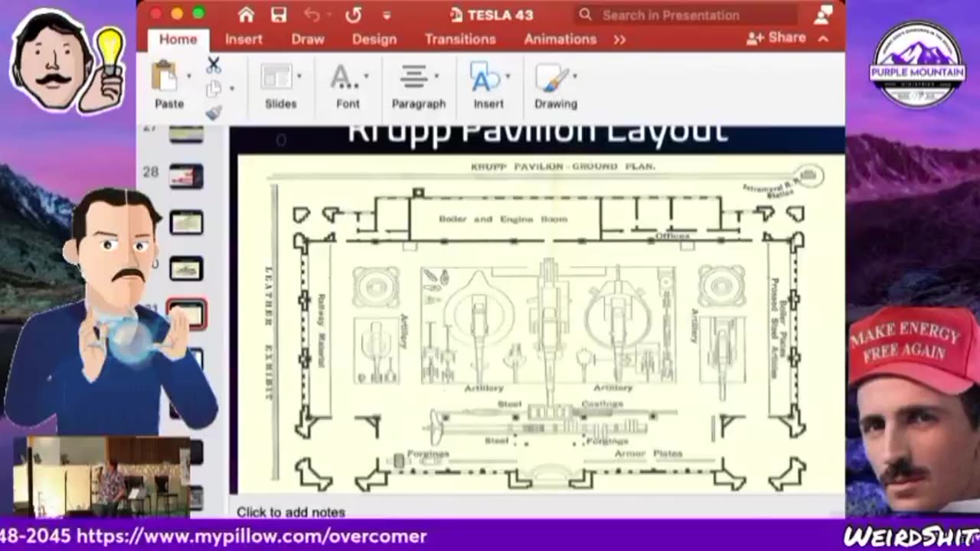The height and width of the screenshot is (551, 980).
Task: Select the slide thumbnail just below slide 28
Action: (186, 223)
